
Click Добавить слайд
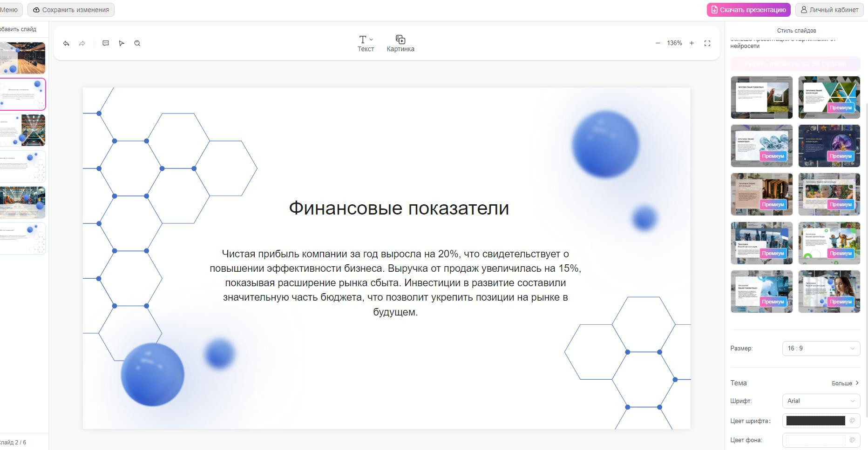pos(18,29)
